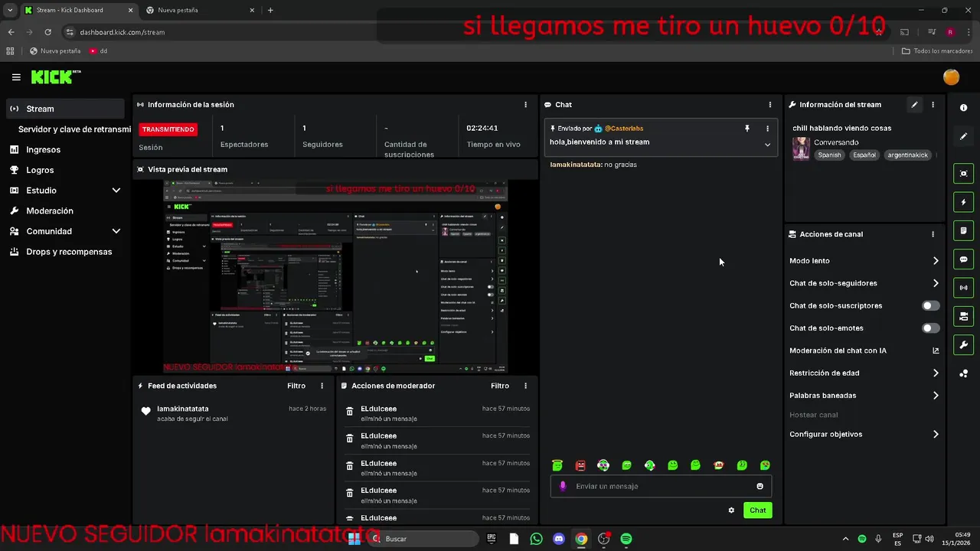Expand Palabras baneadas settings
The height and width of the screenshot is (551, 980).
pyautogui.click(x=936, y=396)
